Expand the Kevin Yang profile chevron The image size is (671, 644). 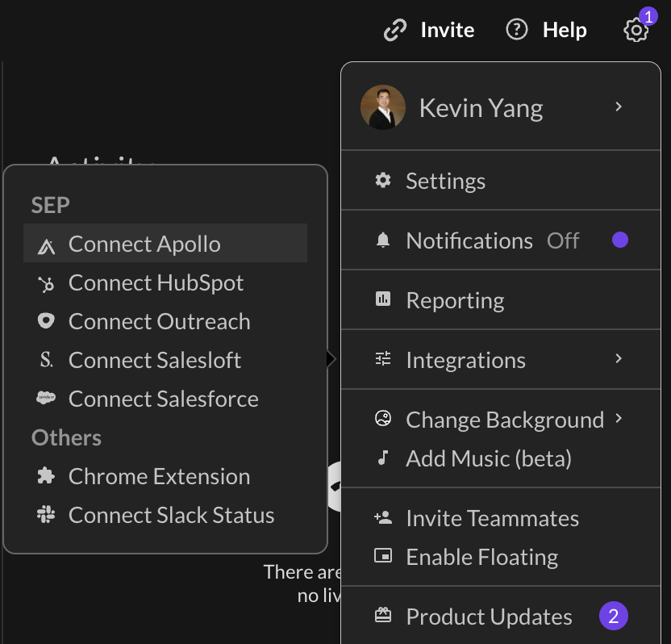click(618, 107)
